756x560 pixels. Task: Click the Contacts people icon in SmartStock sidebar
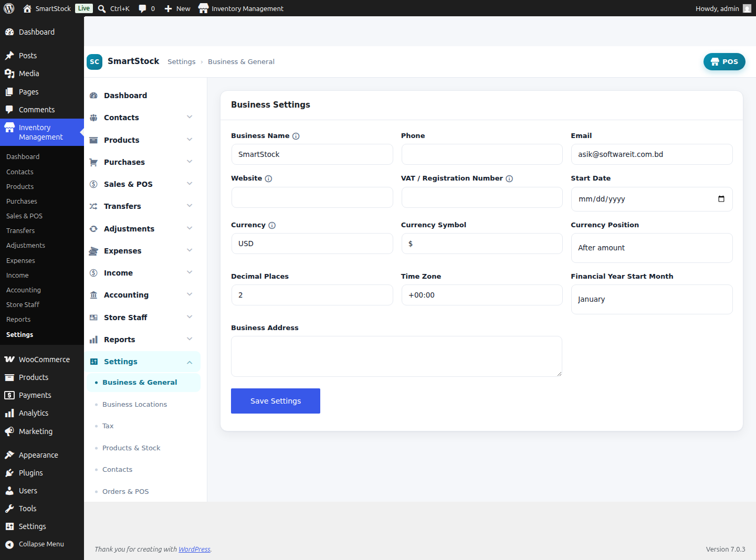93,118
